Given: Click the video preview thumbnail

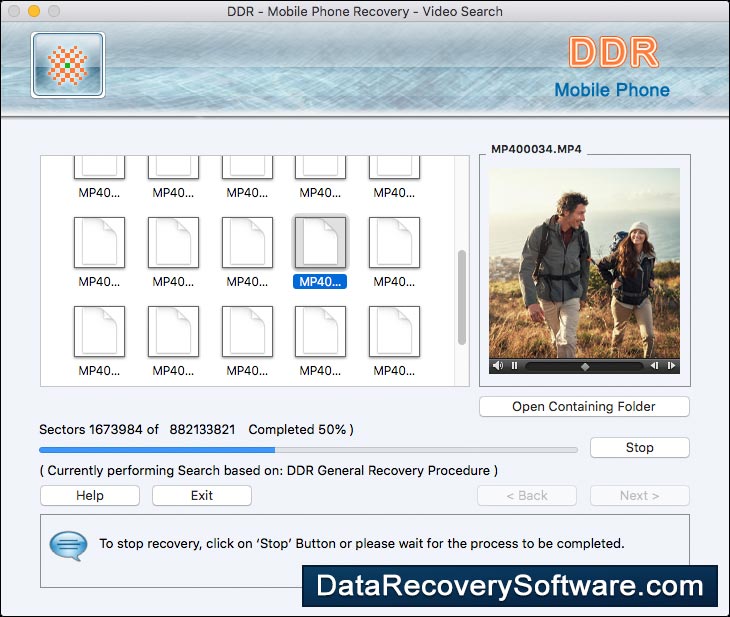Looking at the screenshot, I should 584,262.
